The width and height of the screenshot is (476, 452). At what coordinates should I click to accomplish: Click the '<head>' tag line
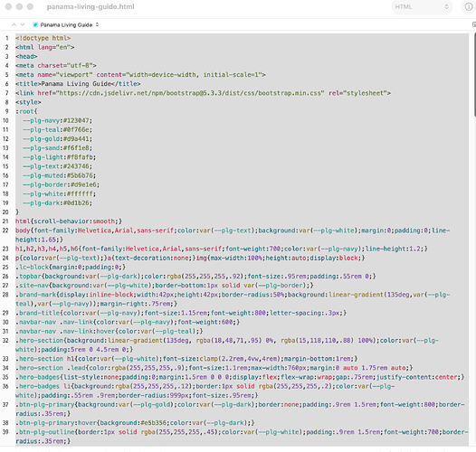click(26, 56)
